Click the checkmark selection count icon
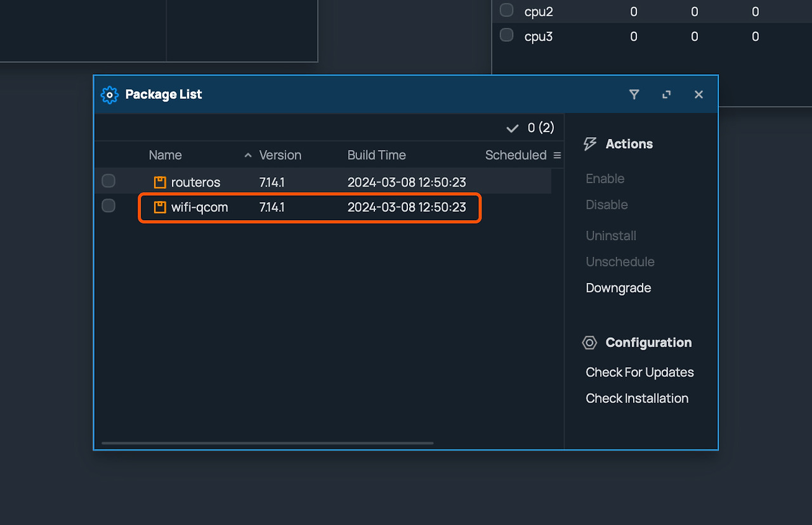 (513, 129)
